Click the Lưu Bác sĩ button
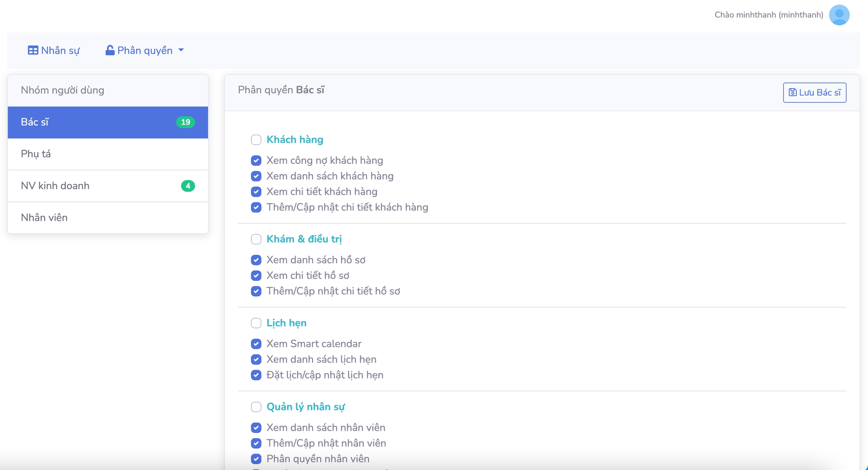The image size is (868, 470). point(815,92)
